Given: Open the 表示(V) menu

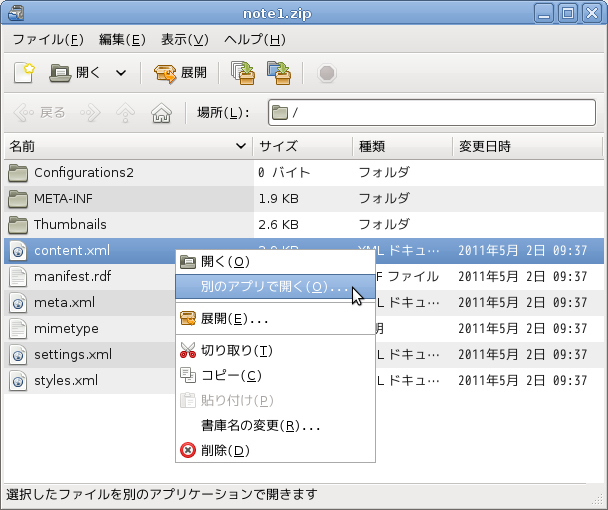Looking at the screenshot, I should coord(185,40).
